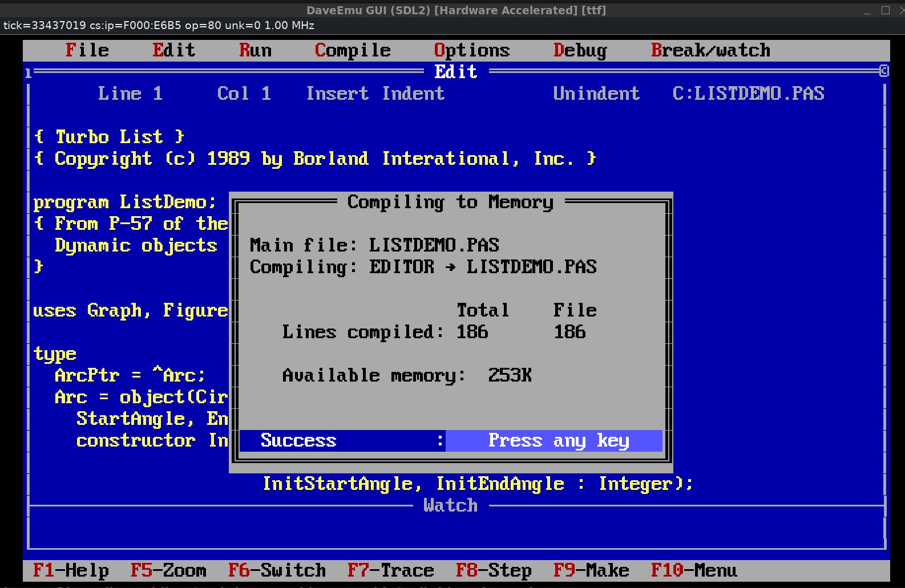This screenshot has width=905, height=588.
Task: Toggle the Unindent mode indicator
Action: [x=596, y=94]
